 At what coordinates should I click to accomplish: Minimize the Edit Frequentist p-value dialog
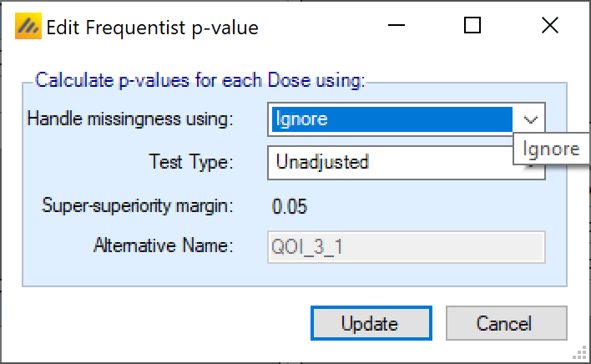(396, 26)
